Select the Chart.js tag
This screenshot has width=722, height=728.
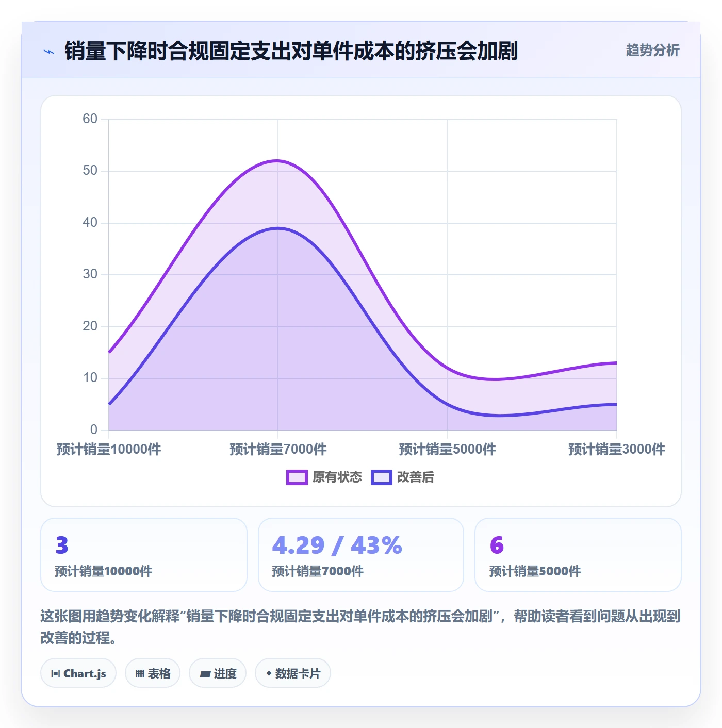tap(78, 673)
